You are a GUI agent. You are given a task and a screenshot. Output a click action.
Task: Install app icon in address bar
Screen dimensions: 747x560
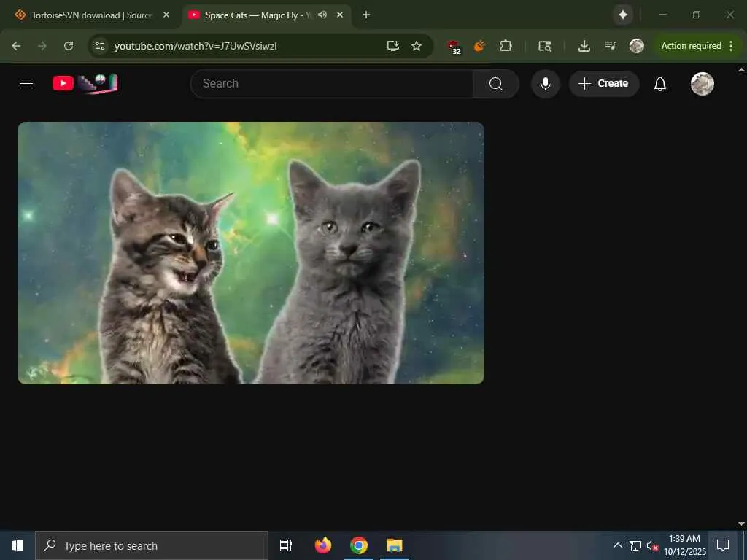(393, 46)
